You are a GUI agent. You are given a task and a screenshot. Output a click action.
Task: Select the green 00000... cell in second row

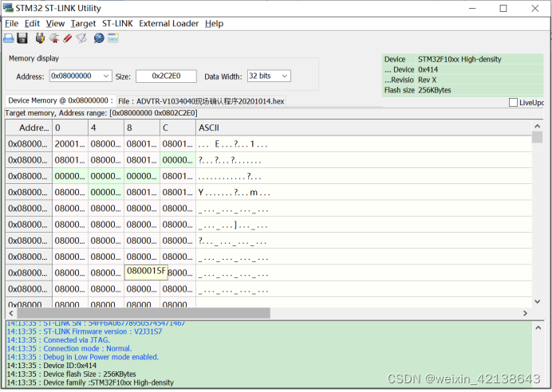pyautogui.click(x=178, y=160)
